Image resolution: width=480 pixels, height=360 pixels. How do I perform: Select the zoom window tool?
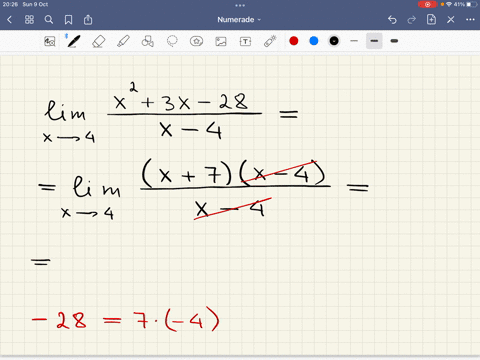coord(50,41)
